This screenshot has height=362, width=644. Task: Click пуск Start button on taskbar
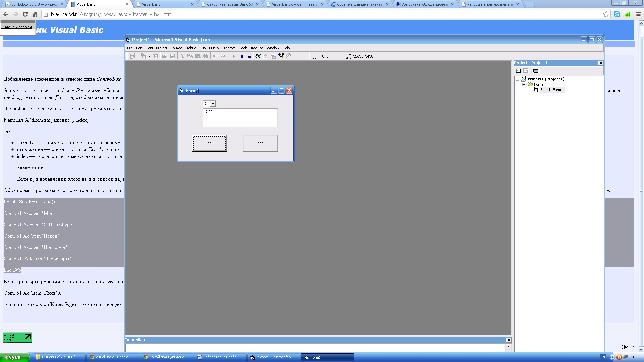coord(15,357)
